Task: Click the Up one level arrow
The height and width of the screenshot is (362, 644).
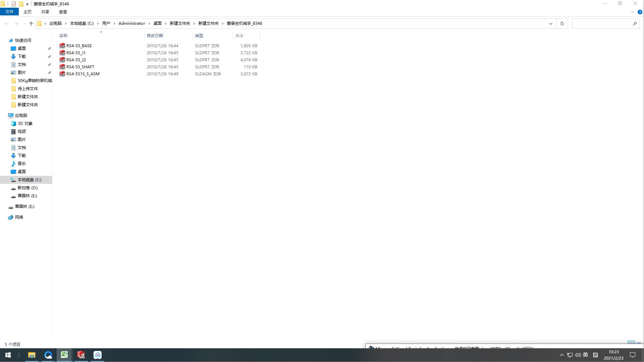Action: [x=31, y=23]
